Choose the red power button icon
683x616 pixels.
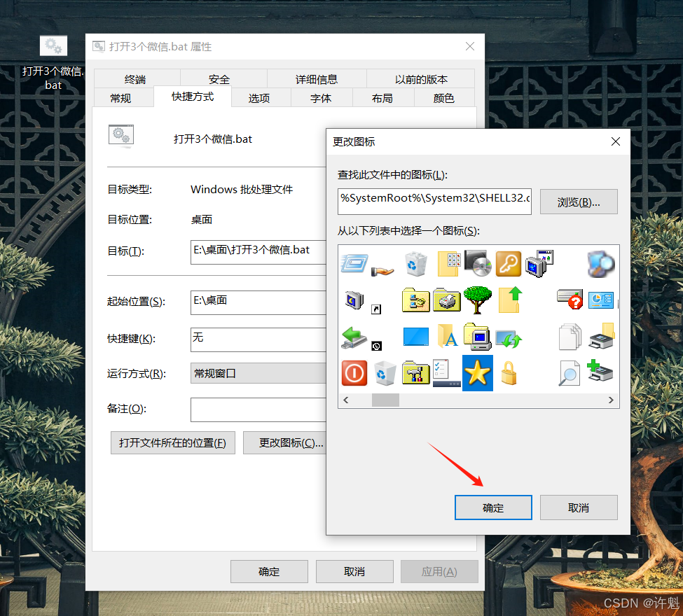click(x=354, y=373)
